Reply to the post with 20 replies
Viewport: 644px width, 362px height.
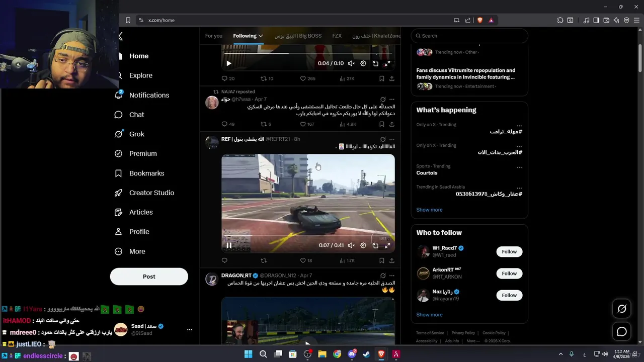[228, 78]
